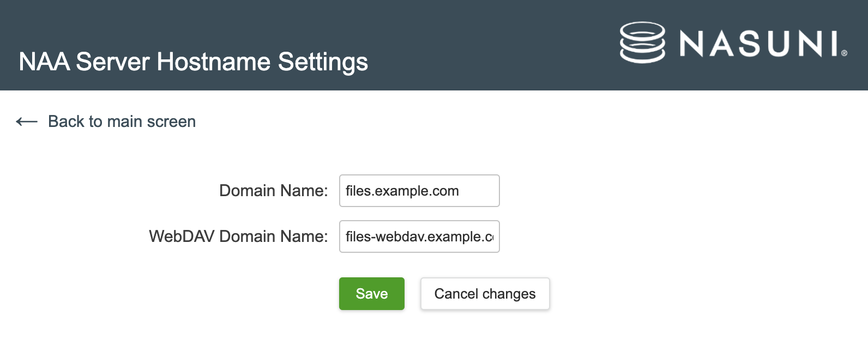The height and width of the screenshot is (340, 868).
Task: Click the NASUNI wordmark in the header
Action: (x=758, y=44)
